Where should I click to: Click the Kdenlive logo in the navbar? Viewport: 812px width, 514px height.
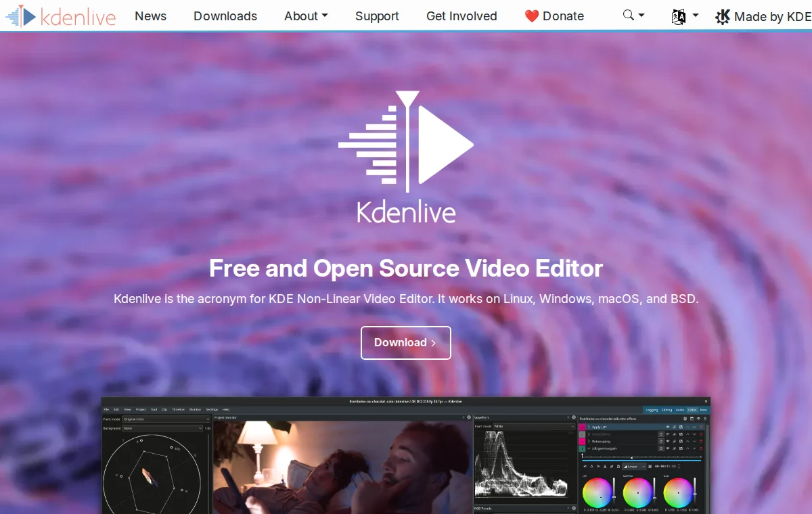click(x=61, y=16)
